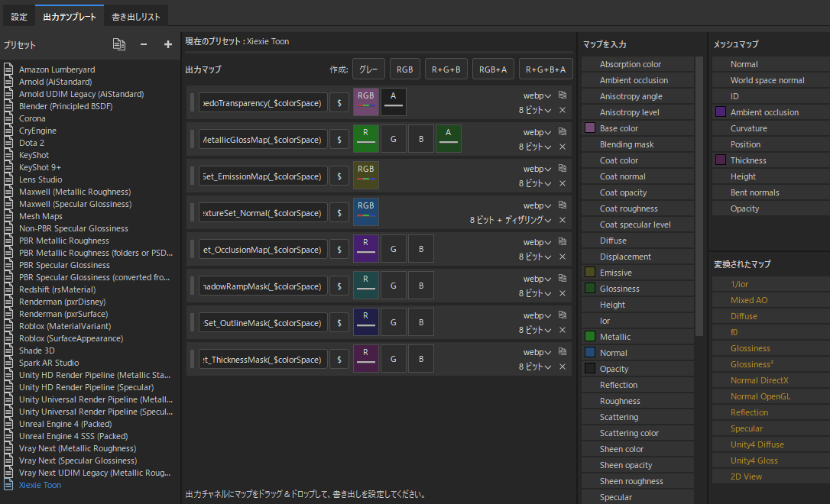The height and width of the screenshot is (504, 830).
Task: Open bit depth dropdown for OutlineMask row
Action: 535,330
